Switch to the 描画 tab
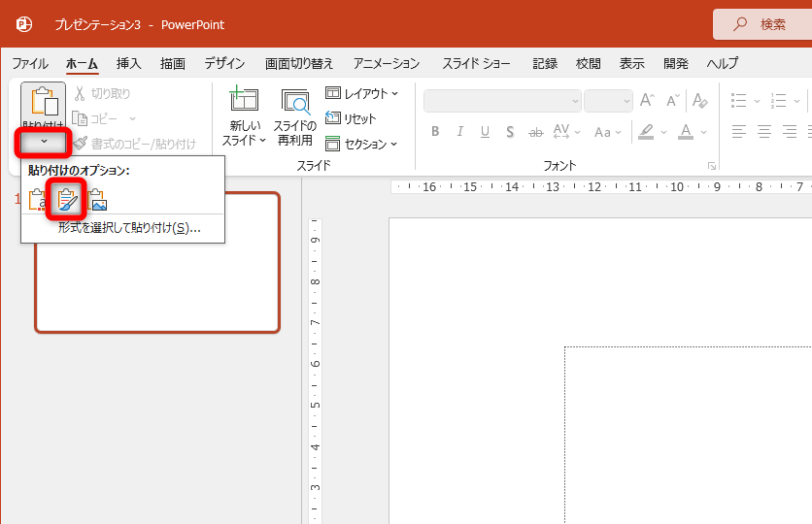812x524 pixels. point(173,64)
